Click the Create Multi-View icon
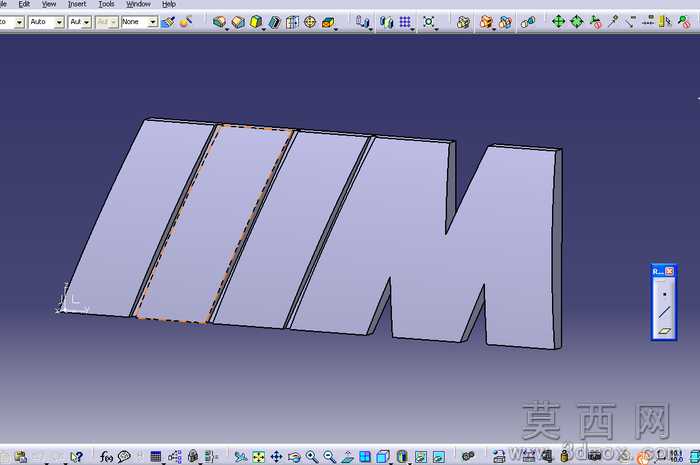 pos(365,457)
